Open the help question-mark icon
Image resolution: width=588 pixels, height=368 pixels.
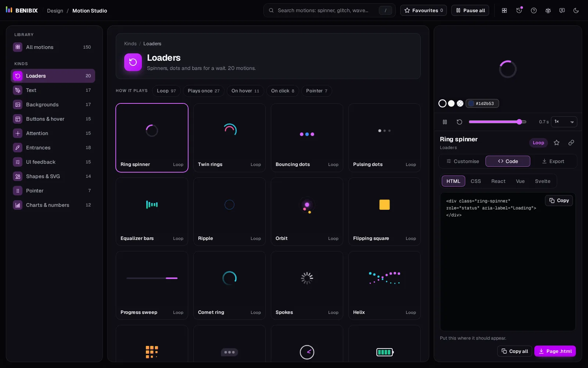(534, 11)
